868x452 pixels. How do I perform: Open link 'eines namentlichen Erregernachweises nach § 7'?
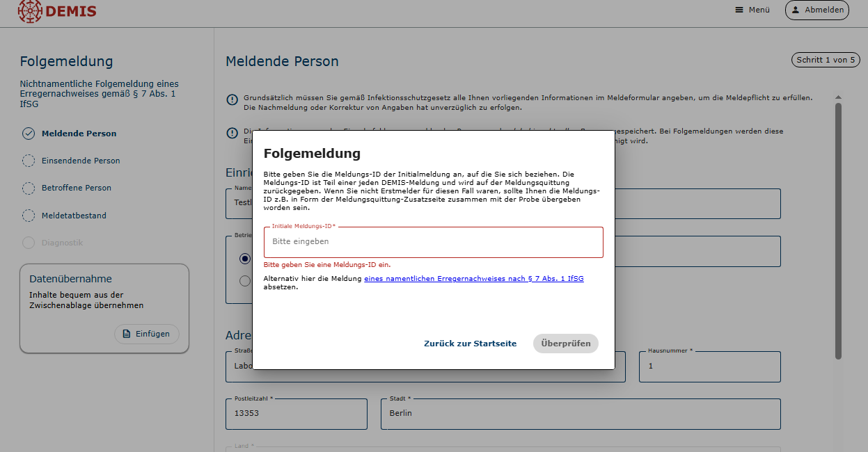click(x=473, y=278)
